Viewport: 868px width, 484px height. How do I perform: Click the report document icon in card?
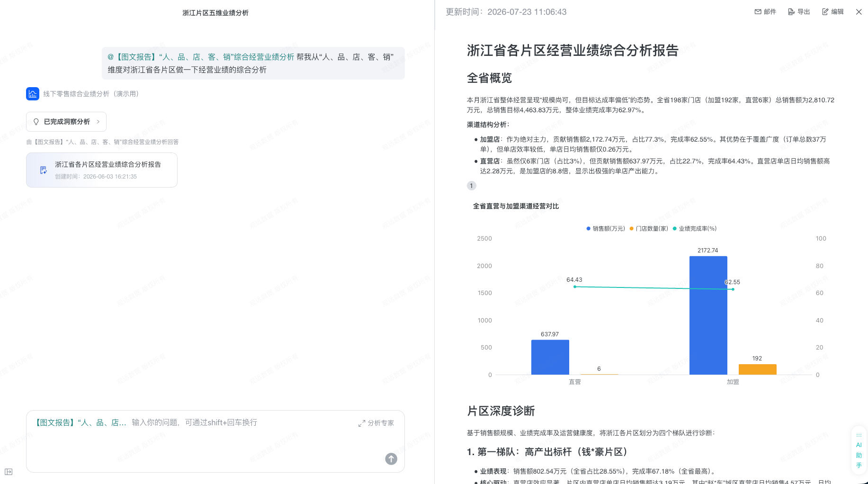[x=43, y=170]
